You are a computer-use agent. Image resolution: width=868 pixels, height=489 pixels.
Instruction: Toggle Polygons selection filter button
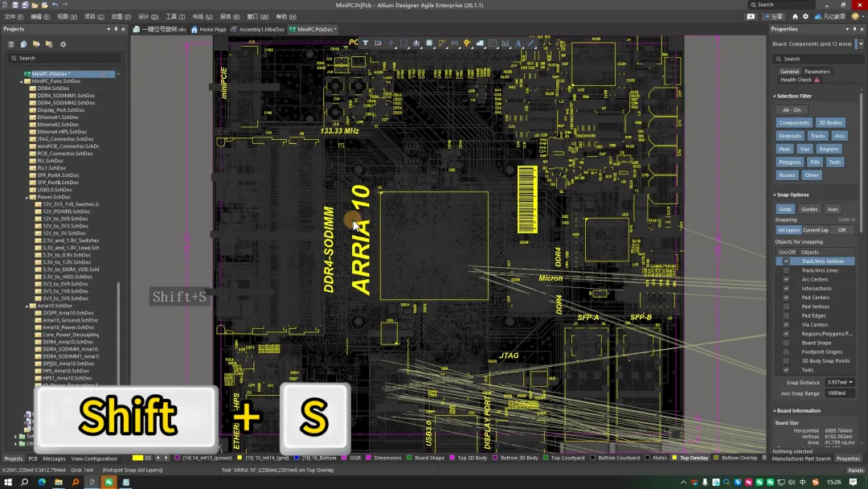[789, 162]
